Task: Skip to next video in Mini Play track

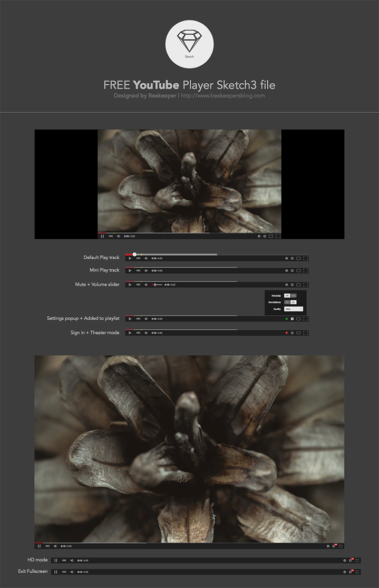Action: [138, 271]
